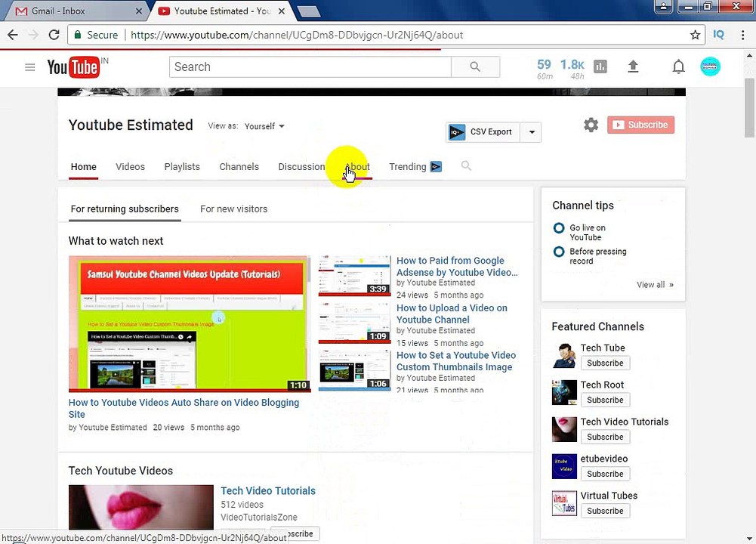Click the vidIQ IQ extension icon
The width and height of the screenshot is (756, 544).
coord(718,35)
